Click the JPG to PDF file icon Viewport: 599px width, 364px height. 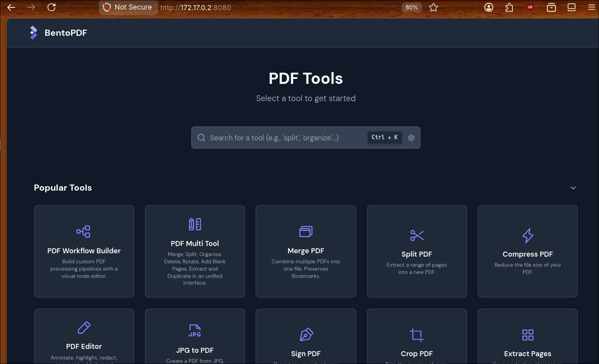tap(195, 330)
